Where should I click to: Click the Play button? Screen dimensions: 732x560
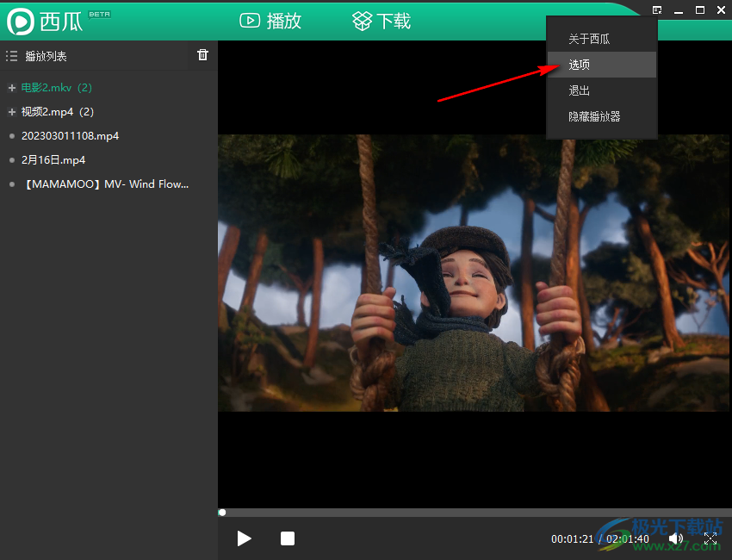(244, 538)
